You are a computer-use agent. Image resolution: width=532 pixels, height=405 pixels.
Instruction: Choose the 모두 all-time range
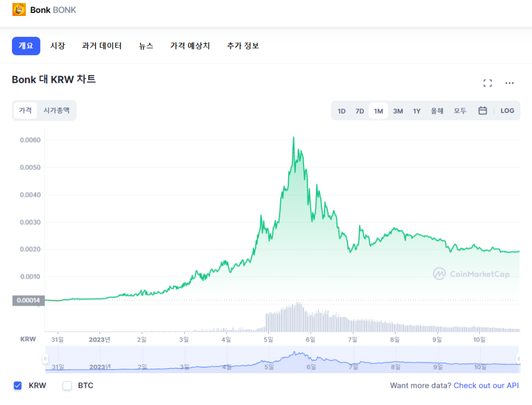[x=460, y=111]
